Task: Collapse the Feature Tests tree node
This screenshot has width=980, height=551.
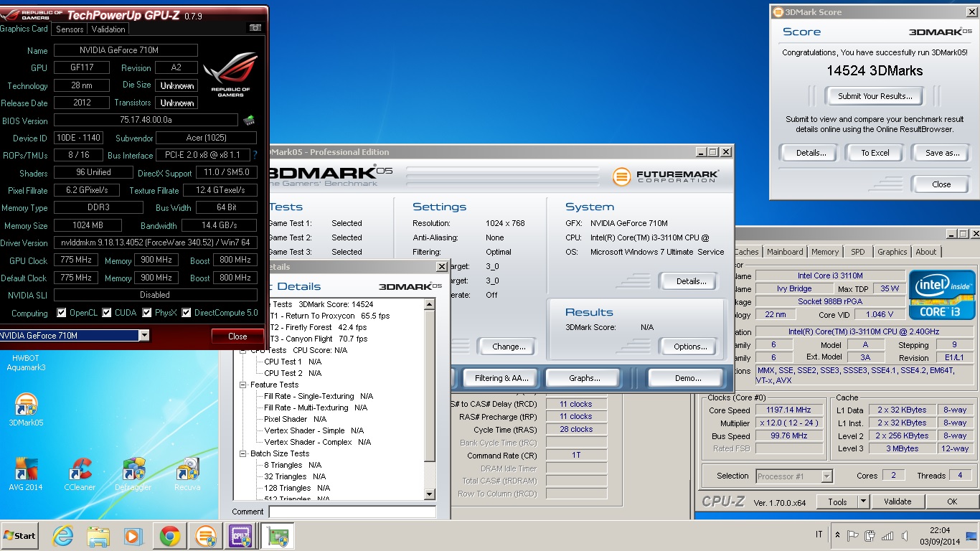Action: [242, 385]
